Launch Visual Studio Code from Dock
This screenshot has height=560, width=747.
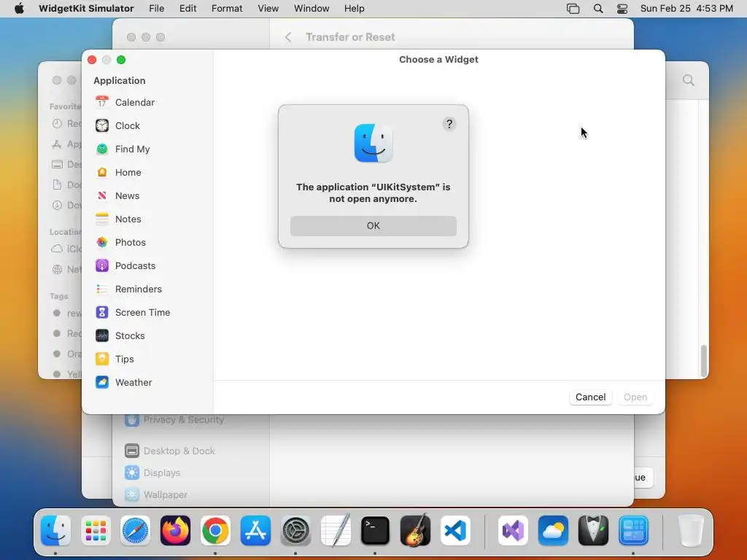455,531
